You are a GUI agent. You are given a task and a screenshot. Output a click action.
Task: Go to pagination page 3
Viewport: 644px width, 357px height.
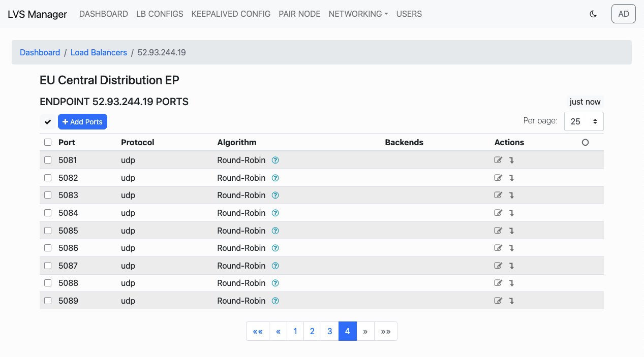point(330,331)
